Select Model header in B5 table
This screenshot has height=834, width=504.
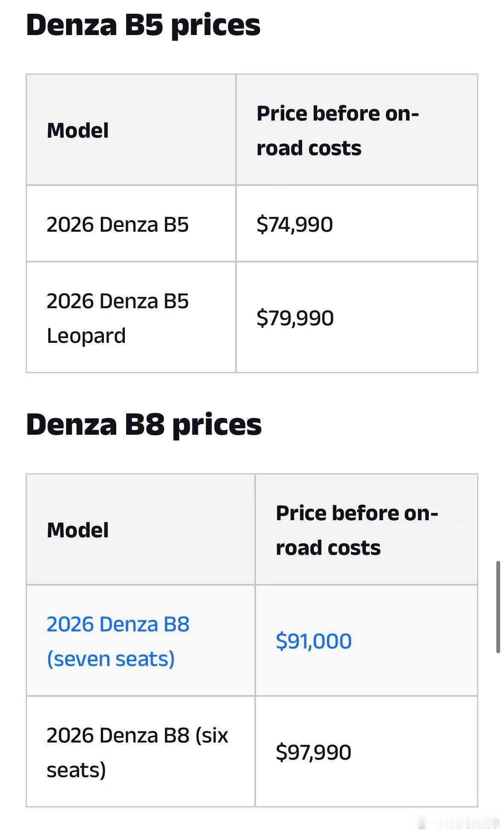click(x=78, y=130)
